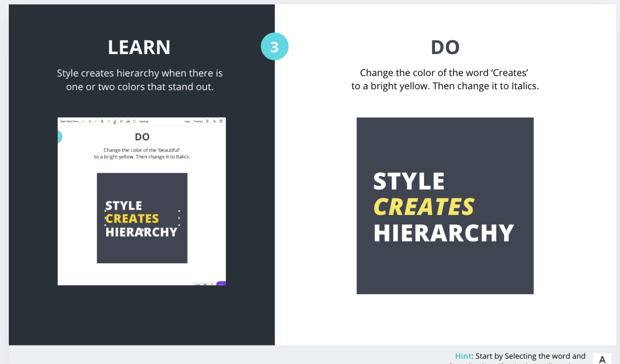Click the uppercase 'aA' icon in tutorial toolbar
This screenshot has width=620, height=364.
128,121
